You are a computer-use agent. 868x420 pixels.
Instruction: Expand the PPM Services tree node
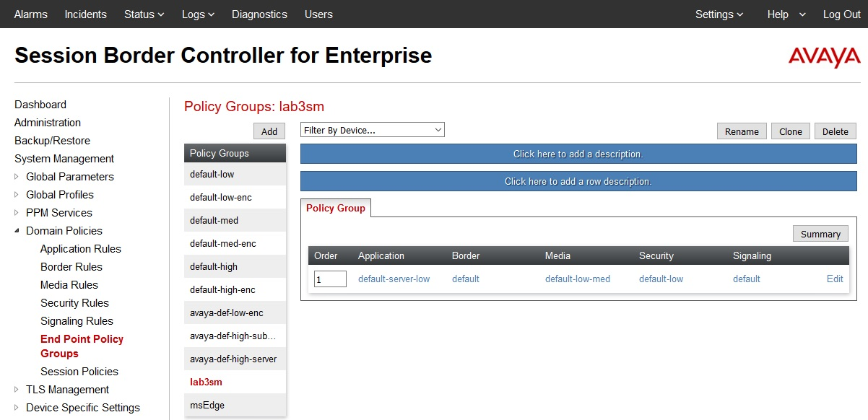coord(17,213)
